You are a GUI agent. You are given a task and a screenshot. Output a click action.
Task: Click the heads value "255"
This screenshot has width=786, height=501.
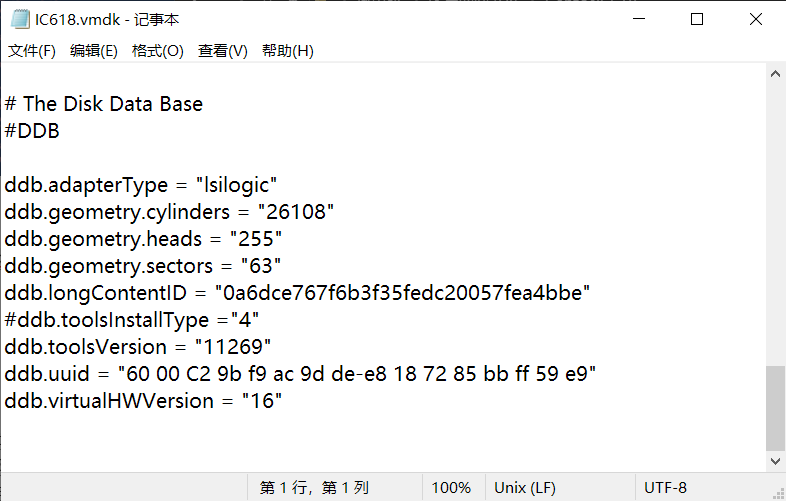click(x=256, y=239)
